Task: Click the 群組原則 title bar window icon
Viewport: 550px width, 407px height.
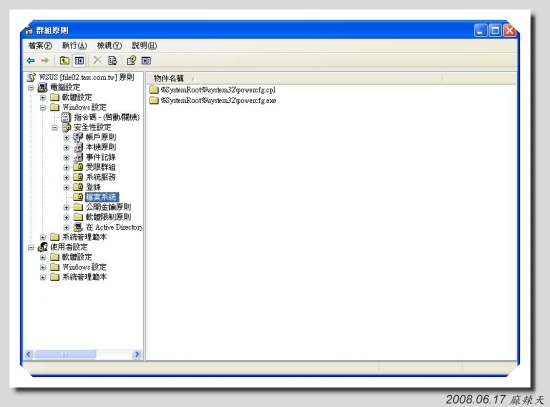Action: 29,31
